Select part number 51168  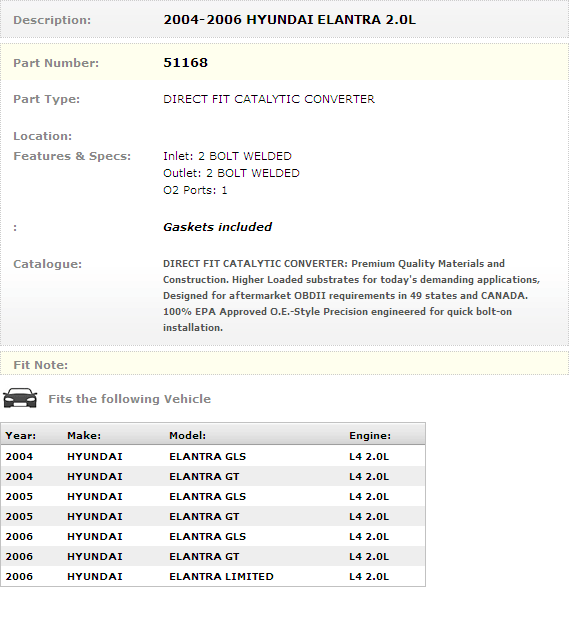point(186,63)
